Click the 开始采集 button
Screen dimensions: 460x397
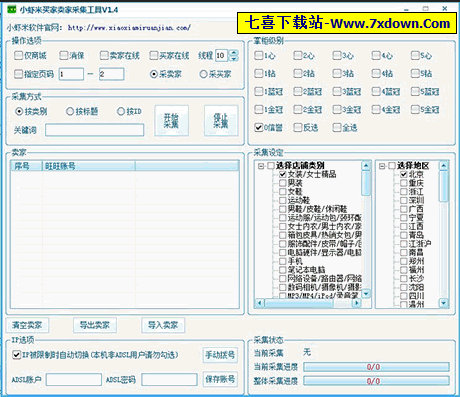coord(171,121)
